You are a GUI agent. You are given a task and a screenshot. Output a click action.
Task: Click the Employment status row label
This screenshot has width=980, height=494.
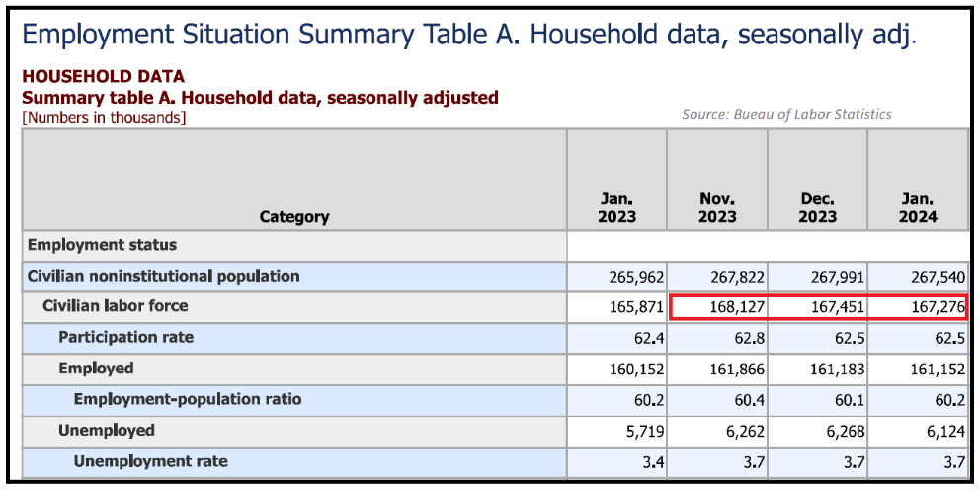click(x=103, y=245)
